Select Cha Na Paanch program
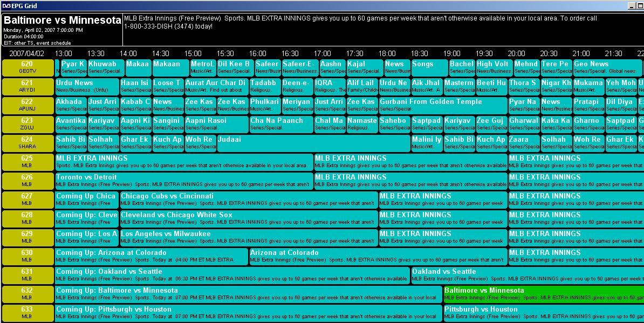 coord(281,125)
